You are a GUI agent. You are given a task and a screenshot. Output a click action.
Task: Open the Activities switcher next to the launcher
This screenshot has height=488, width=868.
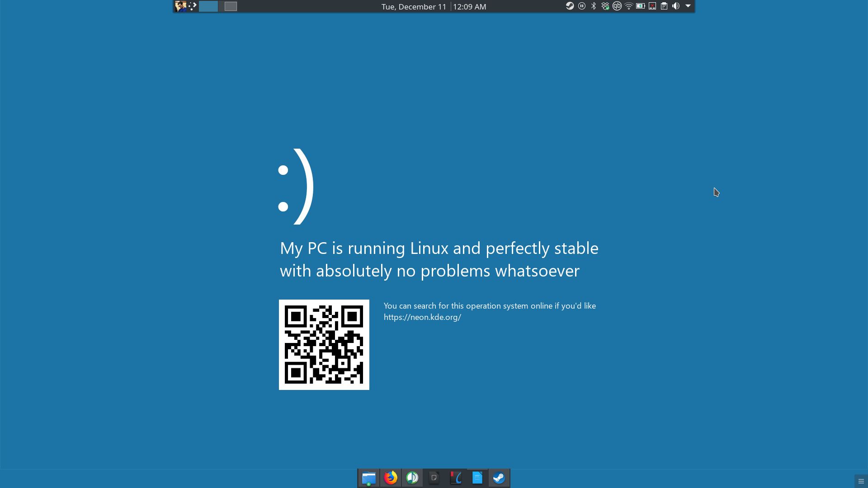193,6
